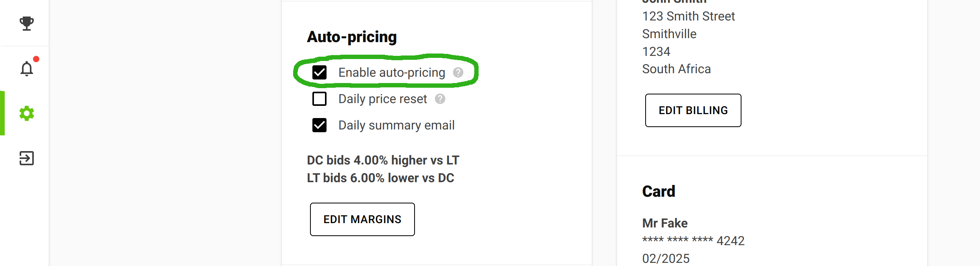Viewport: 980px width, 266px height.
Task: Click the EDIT BILLING button
Action: pyautogui.click(x=693, y=111)
